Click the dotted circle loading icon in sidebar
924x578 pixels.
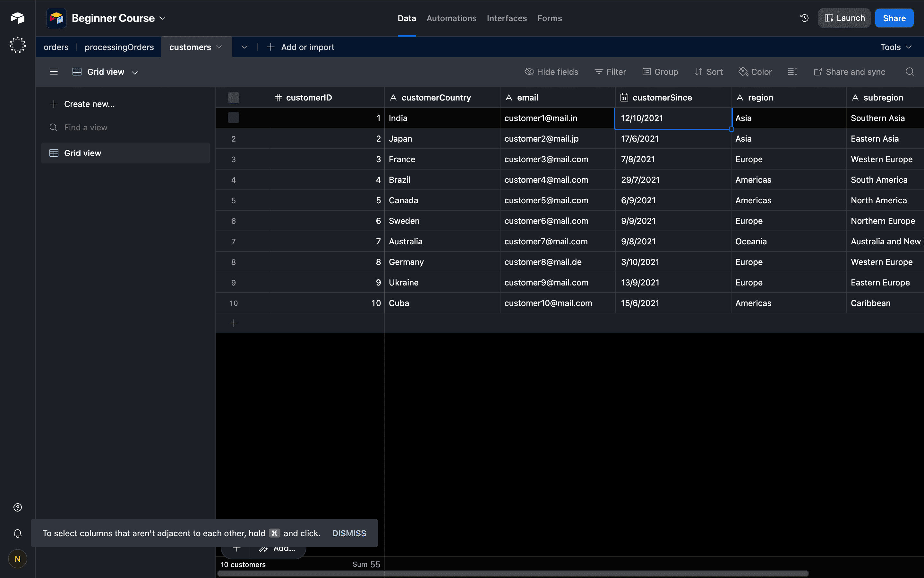click(x=18, y=45)
